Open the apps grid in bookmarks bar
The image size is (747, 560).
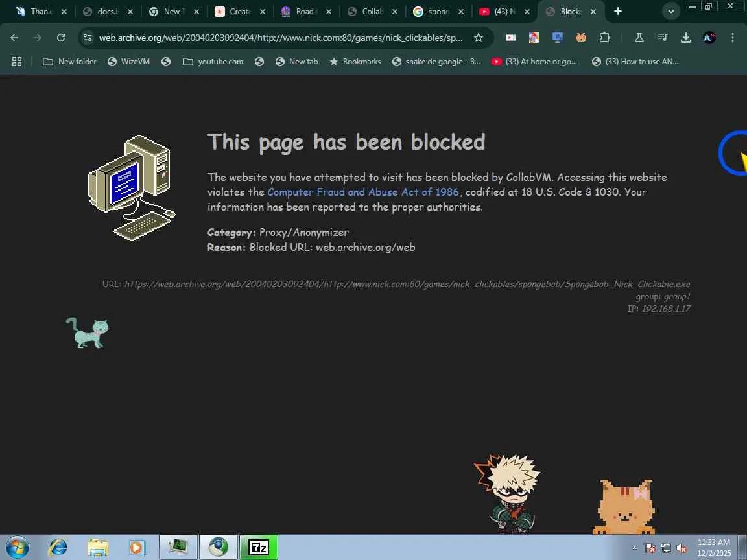point(17,62)
